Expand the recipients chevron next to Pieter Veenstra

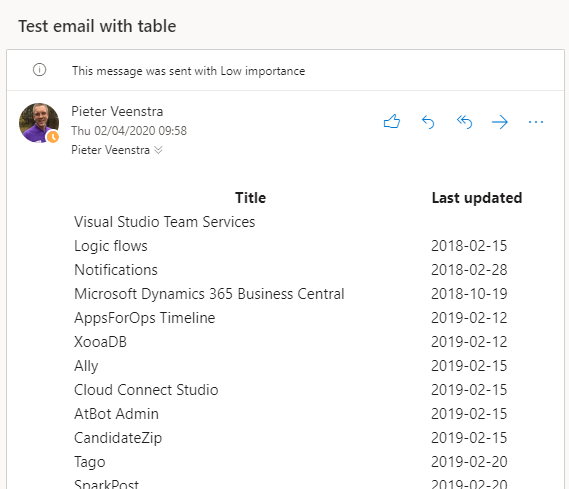click(x=158, y=150)
